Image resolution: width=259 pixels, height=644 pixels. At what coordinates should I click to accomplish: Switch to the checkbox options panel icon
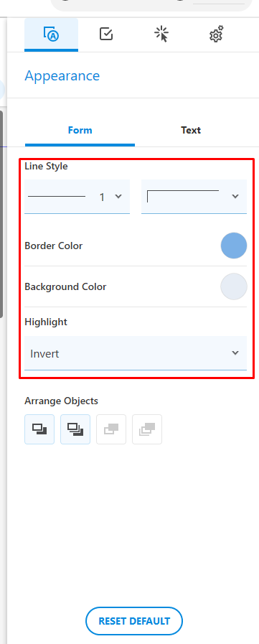pos(106,34)
